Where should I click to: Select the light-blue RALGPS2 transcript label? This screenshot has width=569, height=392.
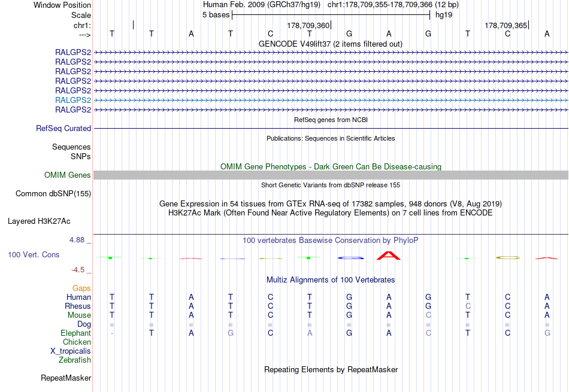click(x=73, y=100)
